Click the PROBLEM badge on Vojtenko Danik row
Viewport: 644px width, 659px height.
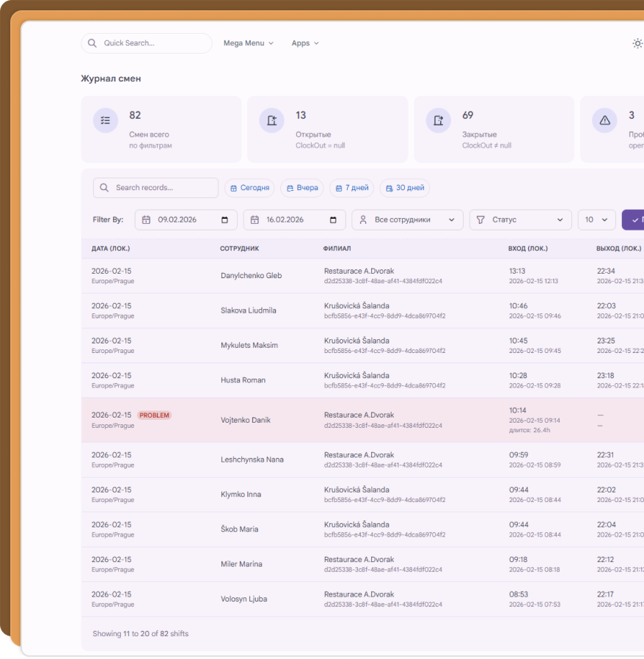[154, 415]
